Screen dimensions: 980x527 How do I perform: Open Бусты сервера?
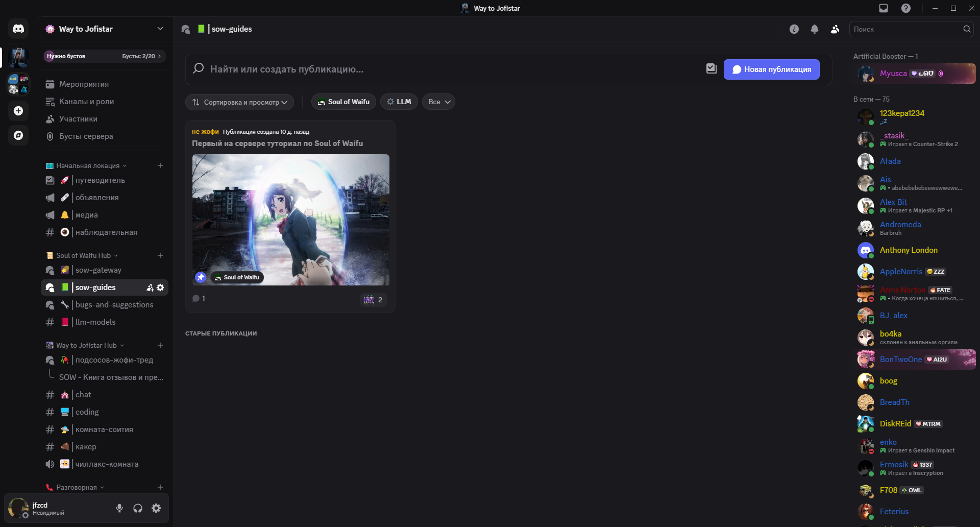(105, 136)
